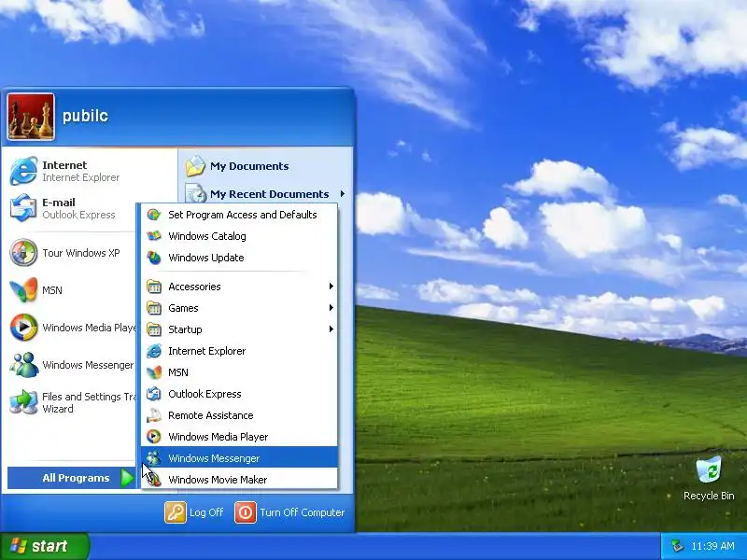The width and height of the screenshot is (747, 560).
Task: Click the pubilc user name text
Action: (85, 116)
